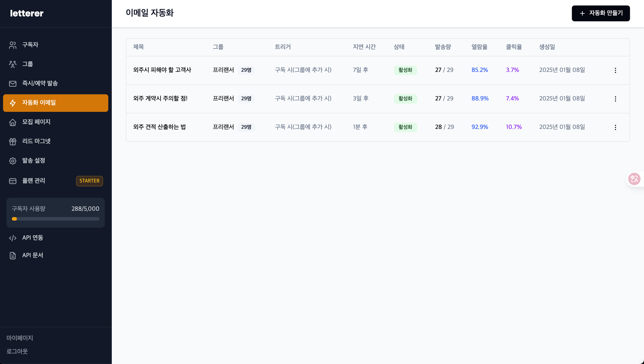
Task: Click the 지연 시간 column header
Action: [x=364, y=47]
